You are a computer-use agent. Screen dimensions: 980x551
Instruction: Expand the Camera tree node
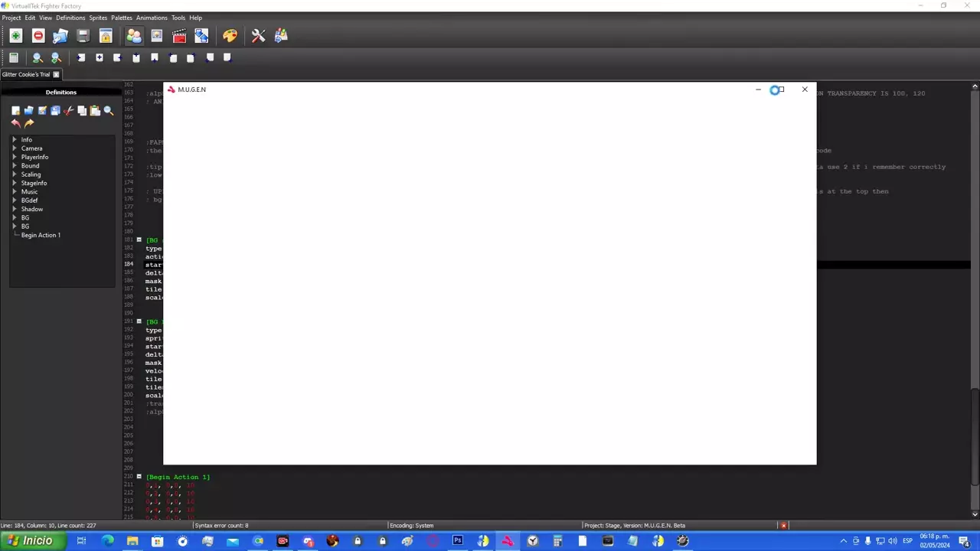click(x=14, y=148)
